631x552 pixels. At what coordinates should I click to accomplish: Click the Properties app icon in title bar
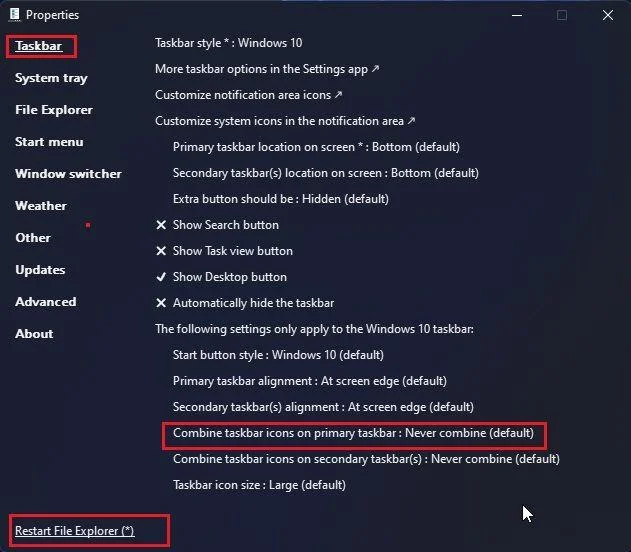click(x=13, y=15)
